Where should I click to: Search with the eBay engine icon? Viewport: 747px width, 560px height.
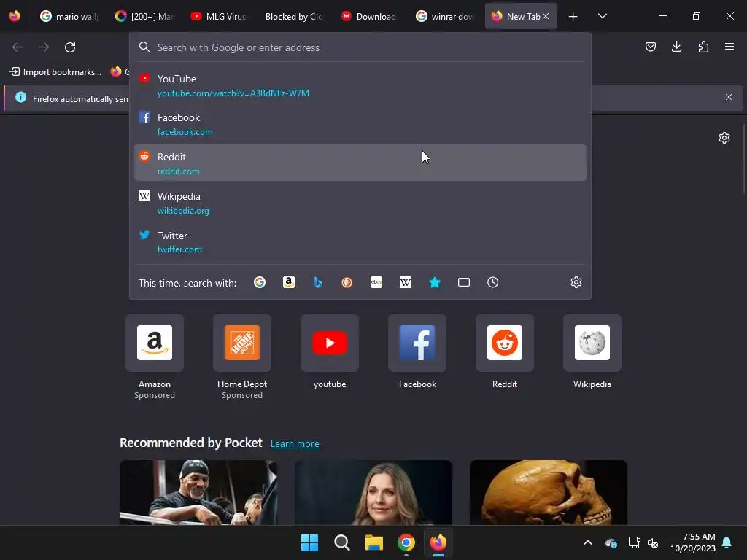pos(376,282)
